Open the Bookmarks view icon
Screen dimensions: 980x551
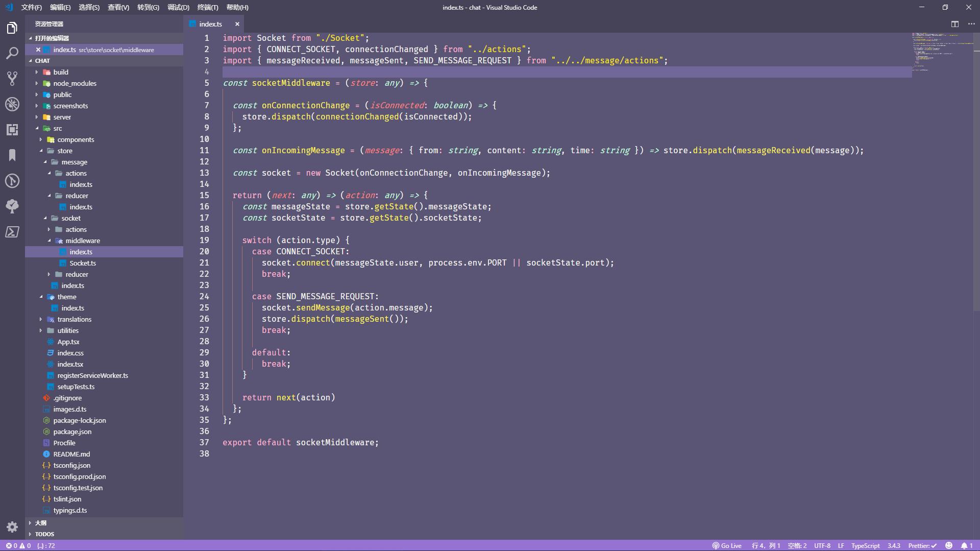coord(12,155)
